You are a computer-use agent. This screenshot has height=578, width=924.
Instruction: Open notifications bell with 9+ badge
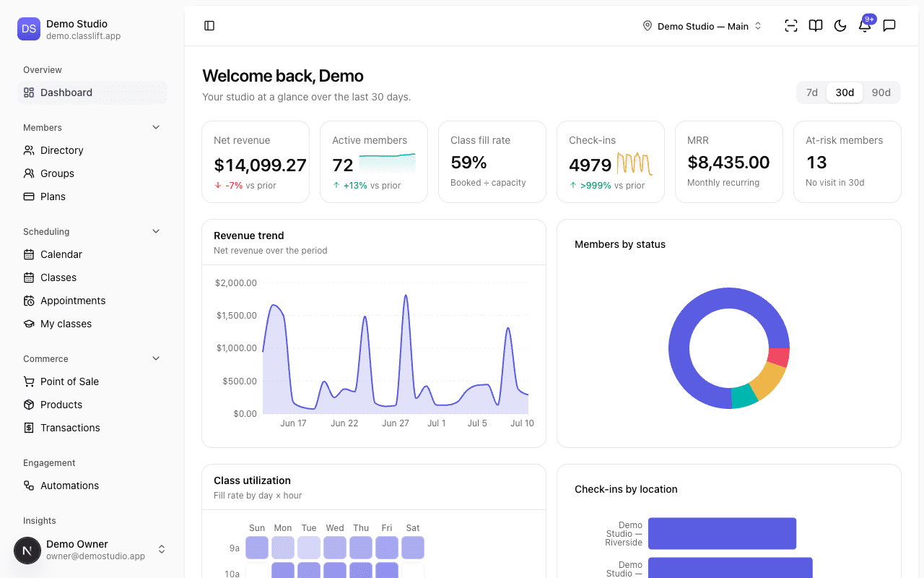(865, 26)
